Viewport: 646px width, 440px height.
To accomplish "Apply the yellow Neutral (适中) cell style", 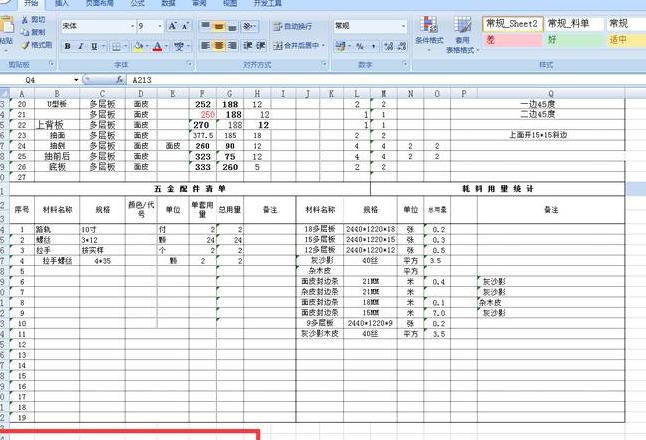I will pyautogui.click(x=626, y=40).
